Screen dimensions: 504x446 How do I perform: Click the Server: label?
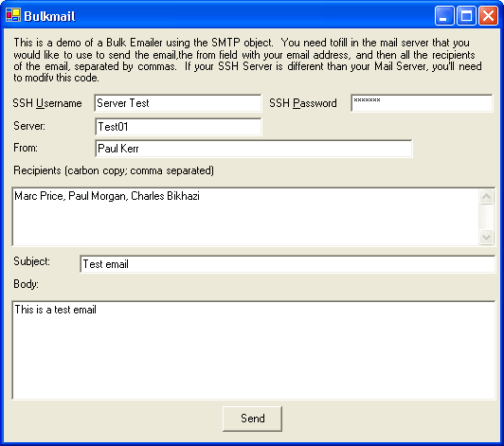click(29, 126)
